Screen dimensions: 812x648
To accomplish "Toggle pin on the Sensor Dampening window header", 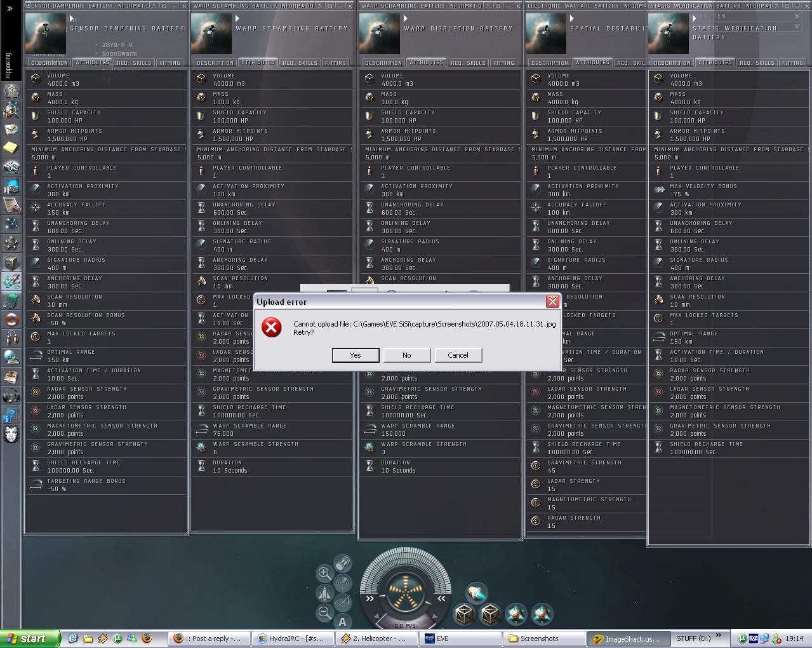I will click(x=164, y=6).
